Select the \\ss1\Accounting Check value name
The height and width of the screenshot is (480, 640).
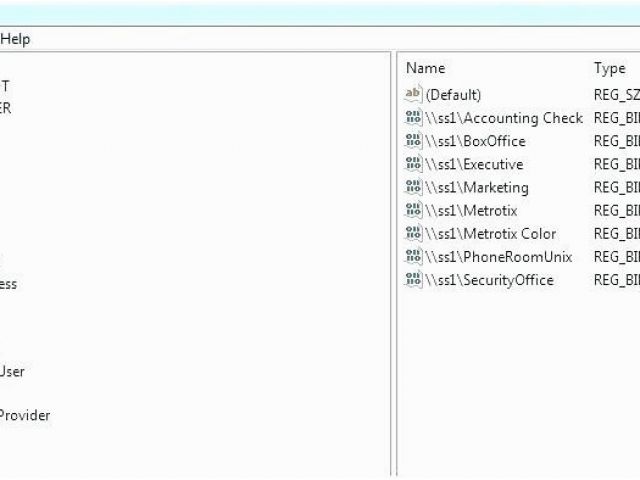(x=504, y=118)
